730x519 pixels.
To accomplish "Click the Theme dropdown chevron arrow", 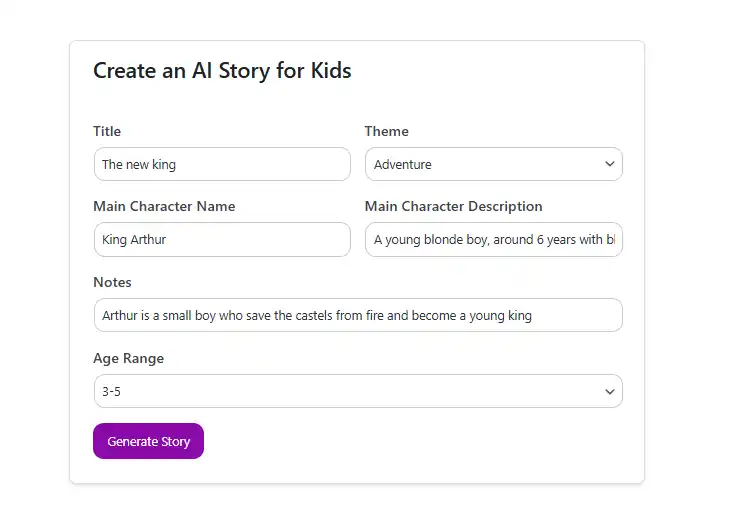I will point(609,164).
